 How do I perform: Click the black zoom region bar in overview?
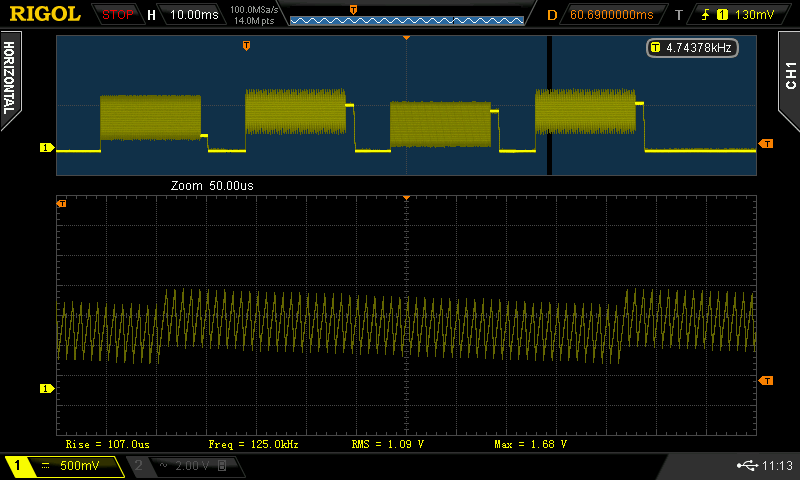pos(549,105)
